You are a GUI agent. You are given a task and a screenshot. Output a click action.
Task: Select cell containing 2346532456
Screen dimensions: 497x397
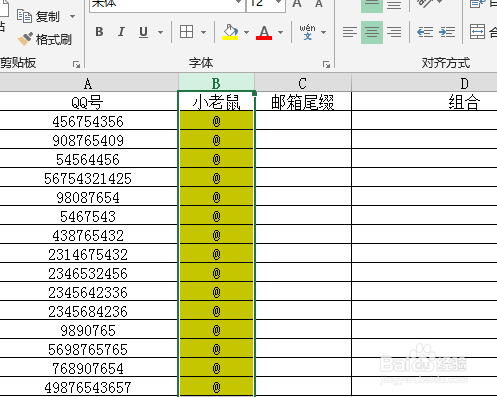click(x=88, y=273)
